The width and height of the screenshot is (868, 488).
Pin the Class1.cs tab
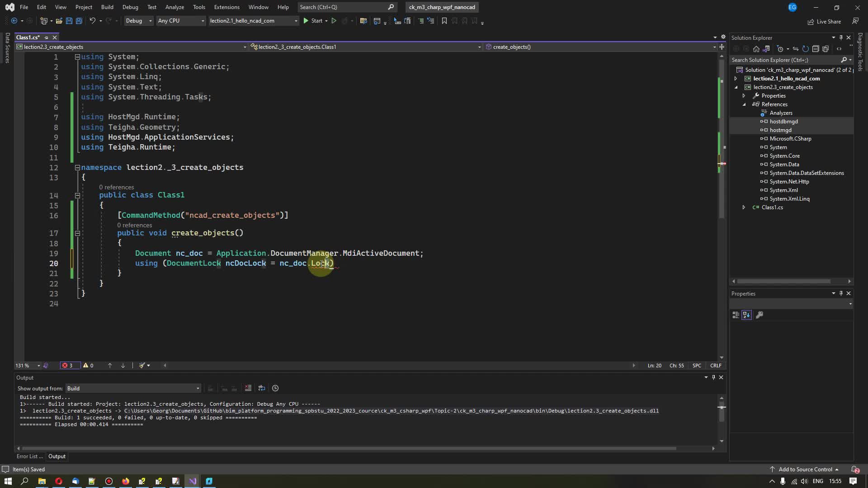(x=46, y=38)
